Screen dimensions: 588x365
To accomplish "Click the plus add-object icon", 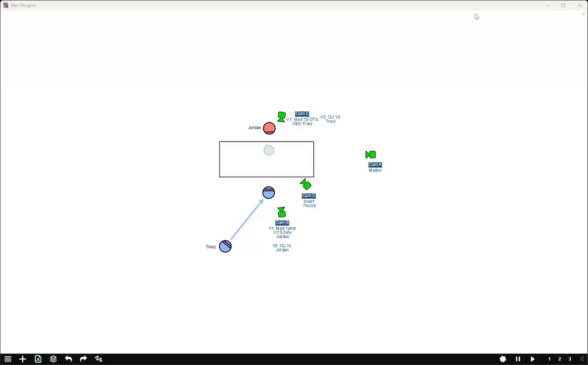I will point(22,359).
